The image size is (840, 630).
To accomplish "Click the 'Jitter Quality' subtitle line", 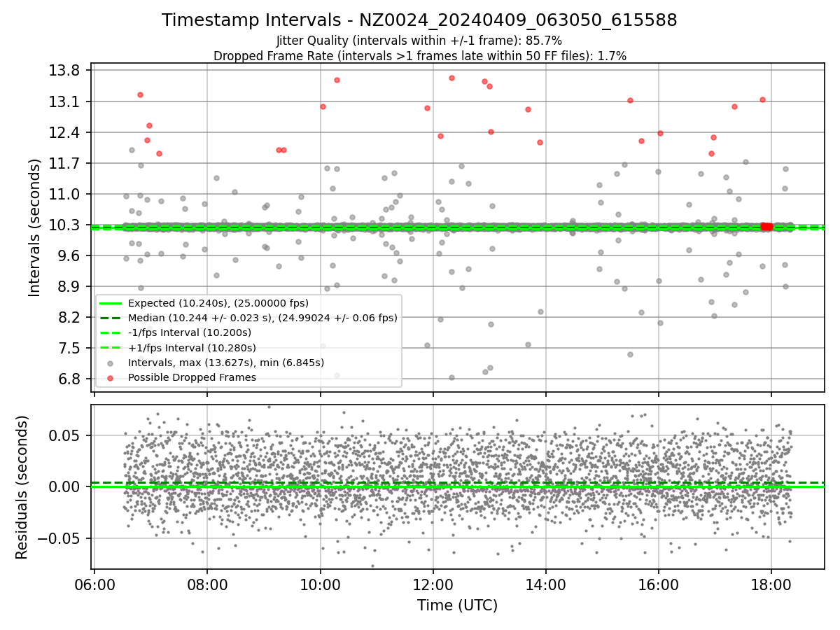I will coord(419,41).
